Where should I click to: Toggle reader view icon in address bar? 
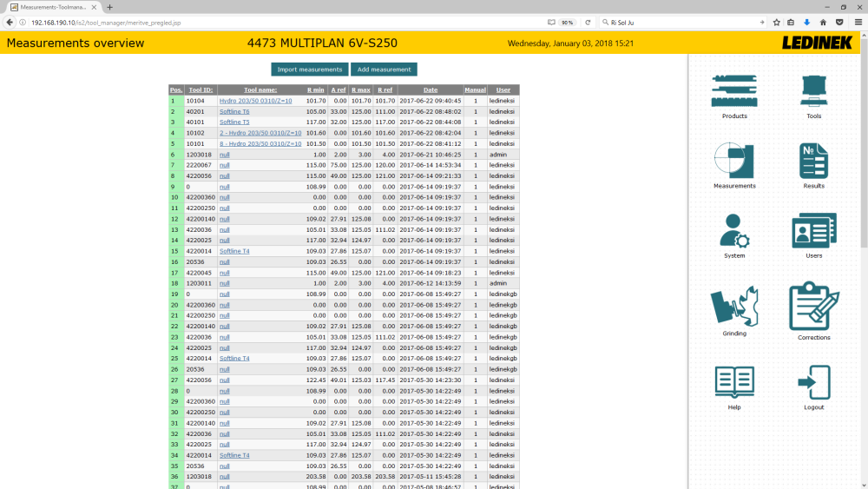tap(551, 23)
